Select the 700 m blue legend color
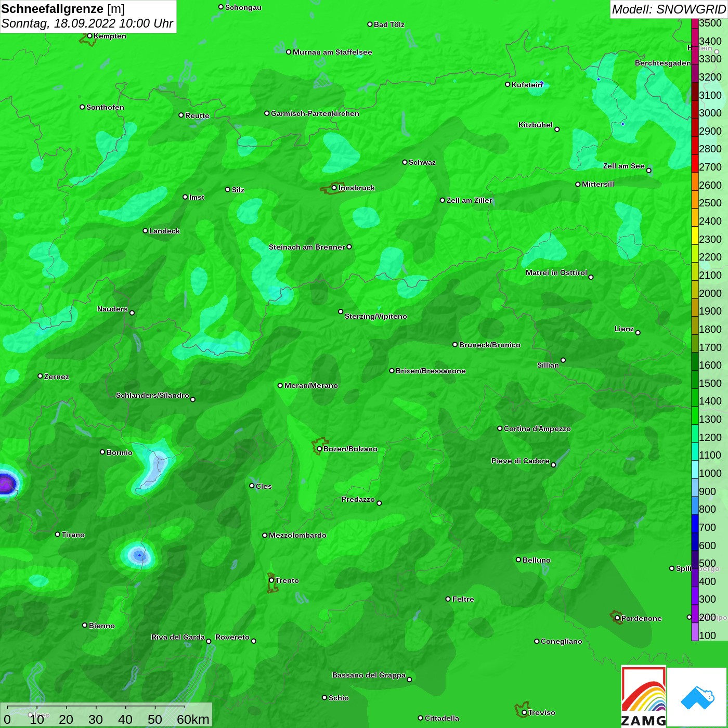Image resolution: width=728 pixels, height=728 pixels. [x=695, y=524]
